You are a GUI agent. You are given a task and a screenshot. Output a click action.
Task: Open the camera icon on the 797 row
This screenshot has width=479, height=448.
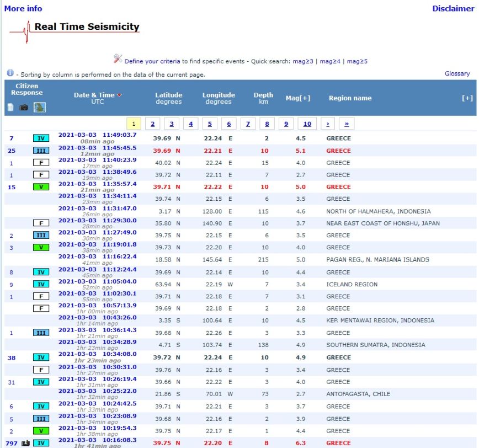coord(25,443)
